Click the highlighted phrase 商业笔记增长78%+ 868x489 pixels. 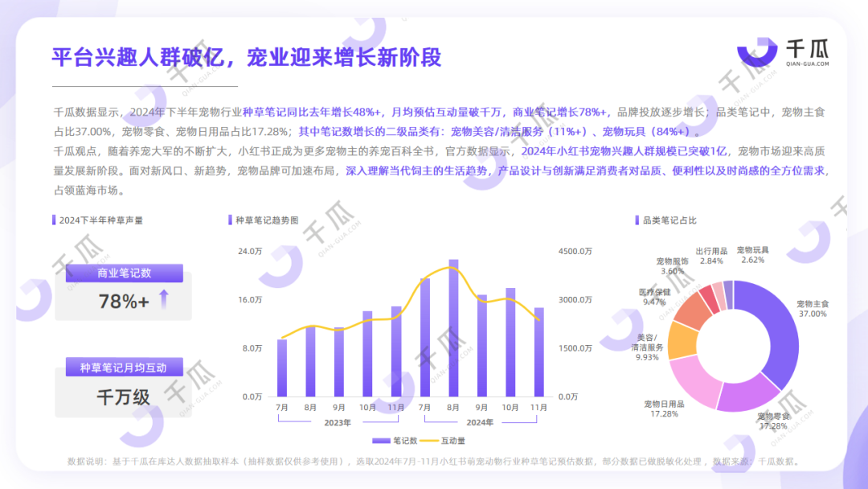click(x=559, y=112)
